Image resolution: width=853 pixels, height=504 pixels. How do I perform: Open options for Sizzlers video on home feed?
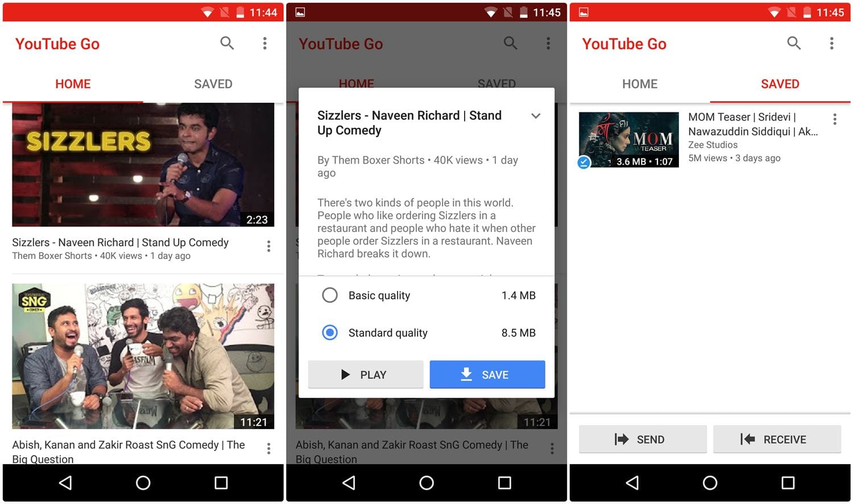pos(268,246)
